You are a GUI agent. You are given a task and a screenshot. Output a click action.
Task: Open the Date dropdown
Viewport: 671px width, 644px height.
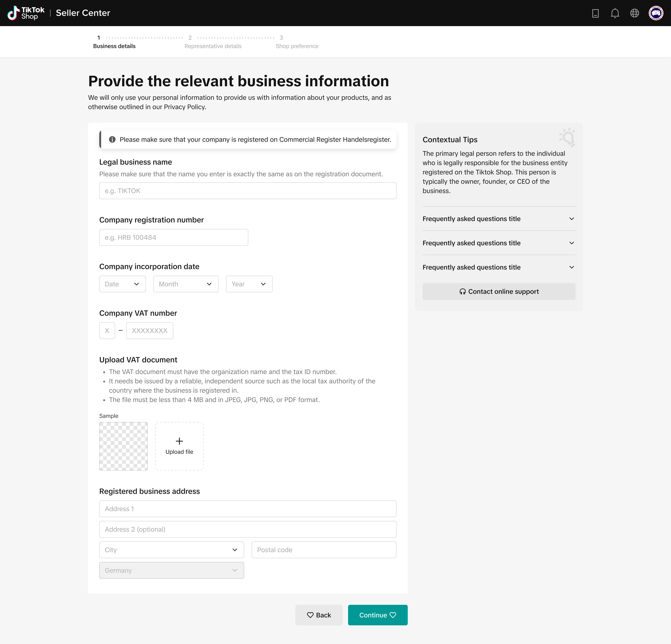click(x=122, y=284)
